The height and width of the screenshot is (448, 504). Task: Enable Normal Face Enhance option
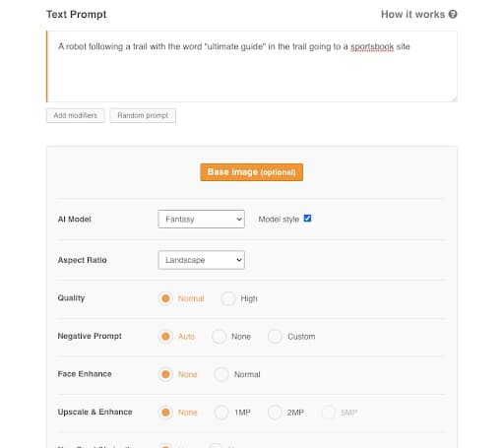tap(221, 374)
